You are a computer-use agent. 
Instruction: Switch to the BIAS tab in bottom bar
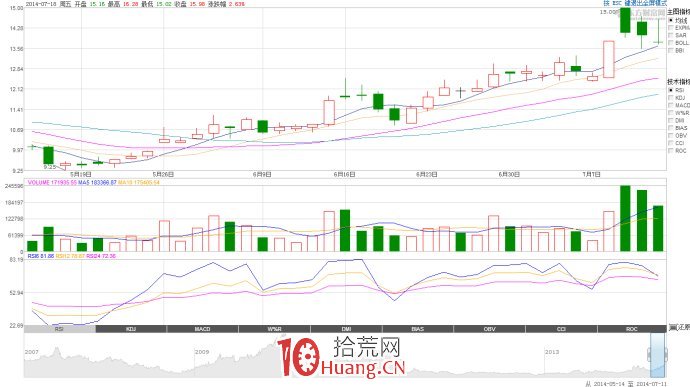(418, 329)
